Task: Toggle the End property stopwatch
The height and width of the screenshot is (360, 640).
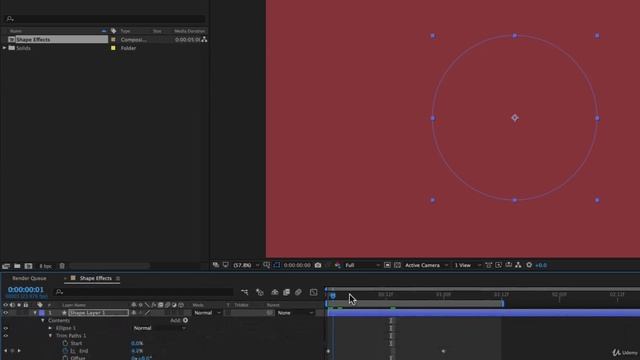Action: 65,351
